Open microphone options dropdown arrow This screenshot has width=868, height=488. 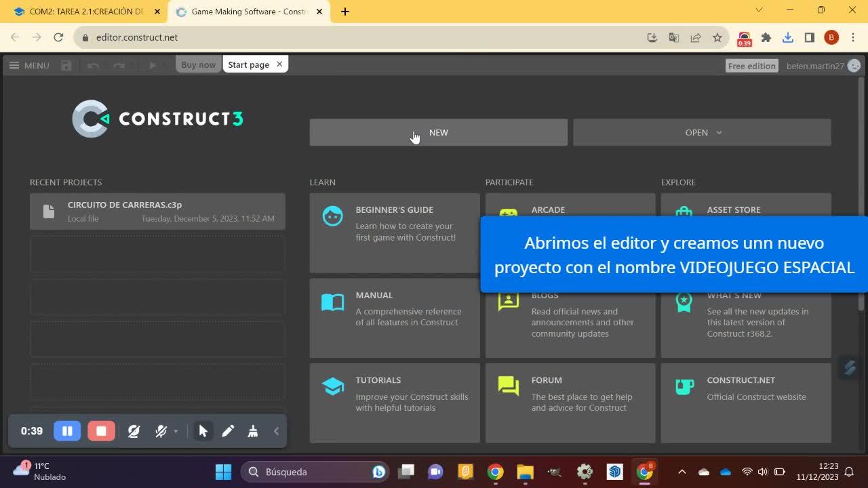[x=176, y=432]
